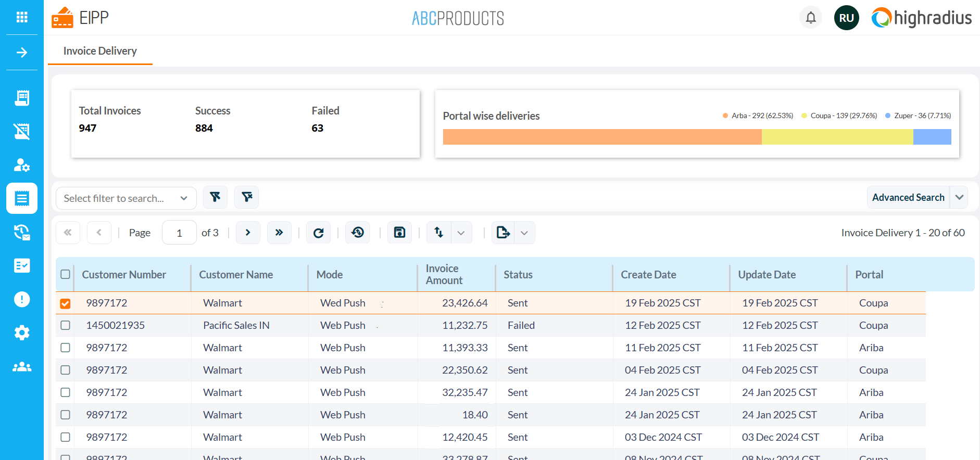
Task: Refresh the invoice delivery grid
Action: pos(319,233)
